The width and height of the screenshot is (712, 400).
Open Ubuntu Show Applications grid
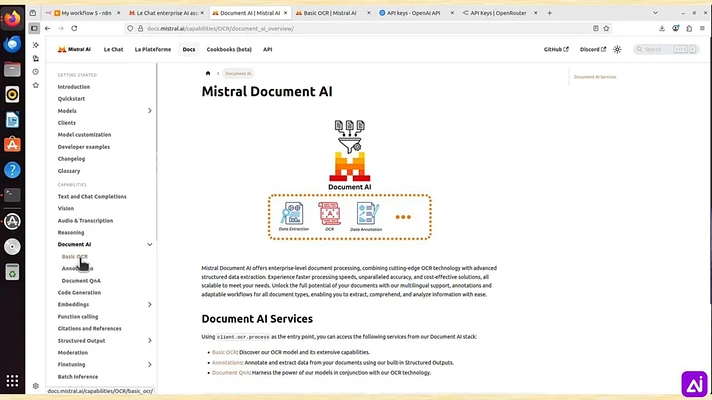(x=12, y=380)
